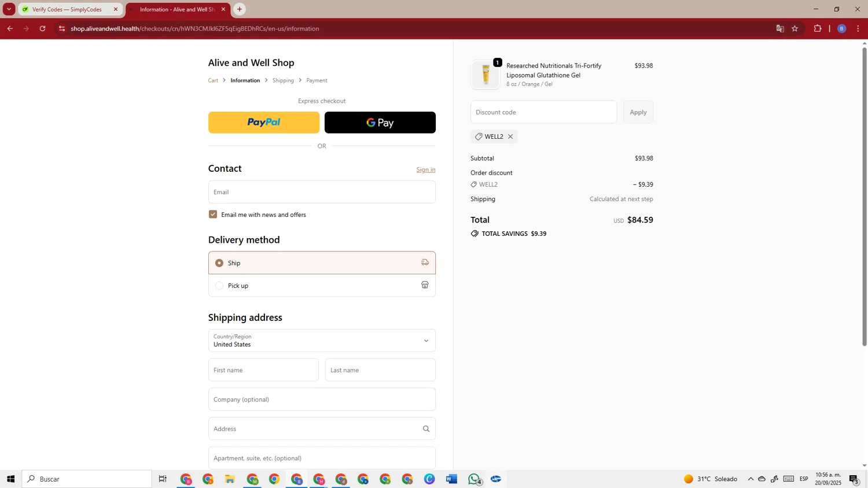Focus the Email input field
Screen dimensions: 868x488
click(x=322, y=192)
